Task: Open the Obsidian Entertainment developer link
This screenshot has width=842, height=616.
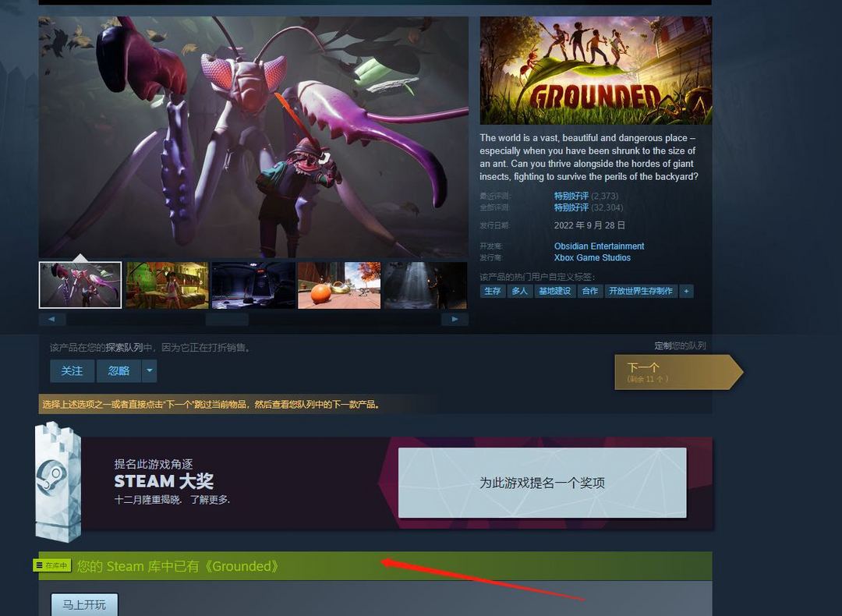Action: (x=599, y=246)
